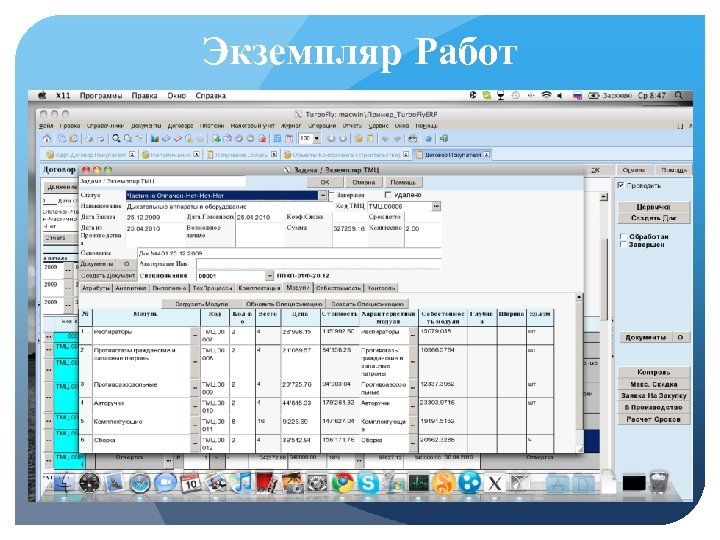Click the printer icon in toolbar
This screenshot has height=540, width=720.
point(413,138)
